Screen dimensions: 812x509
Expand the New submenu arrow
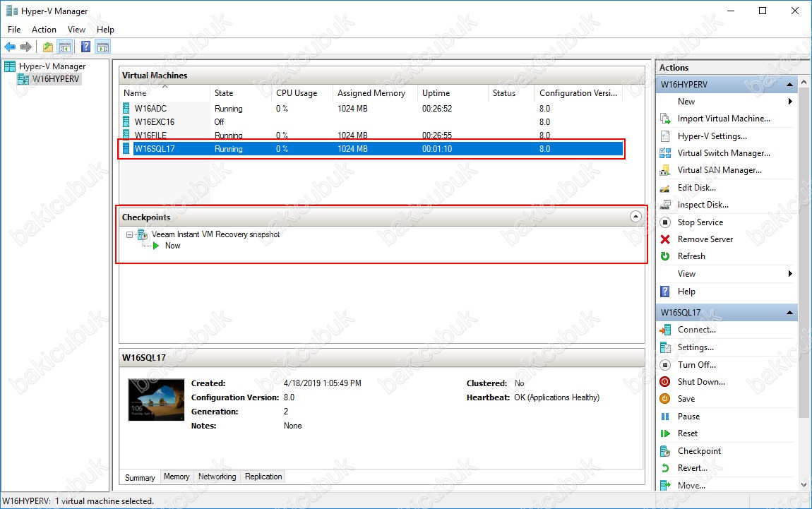790,102
